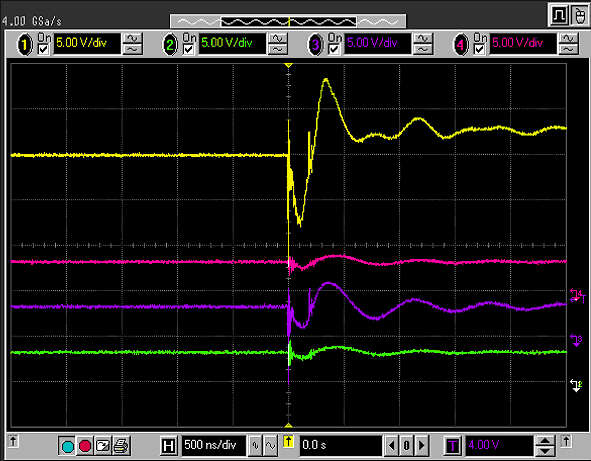
Task: Click the 4.00 GSa/s sample rate readout
Action: [x=32, y=21]
